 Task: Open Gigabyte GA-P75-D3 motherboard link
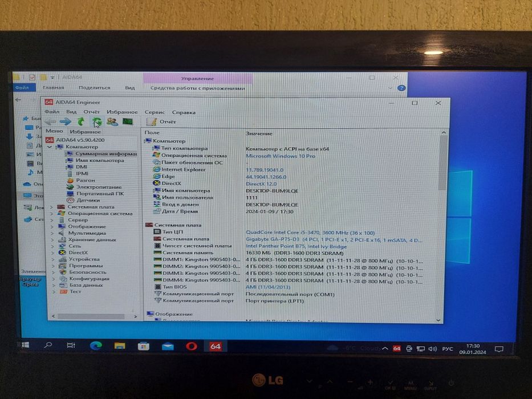coord(334,240)
